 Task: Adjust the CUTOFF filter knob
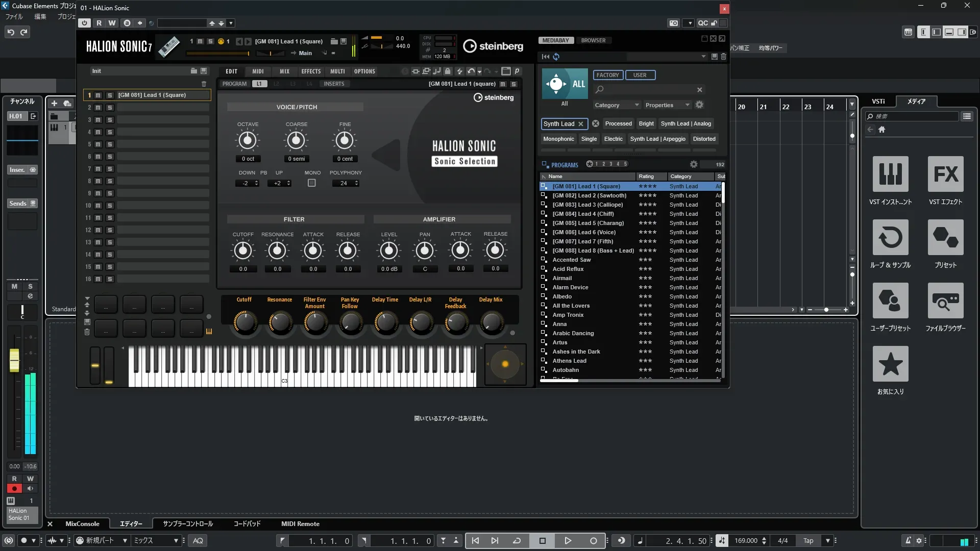(243, 251)
